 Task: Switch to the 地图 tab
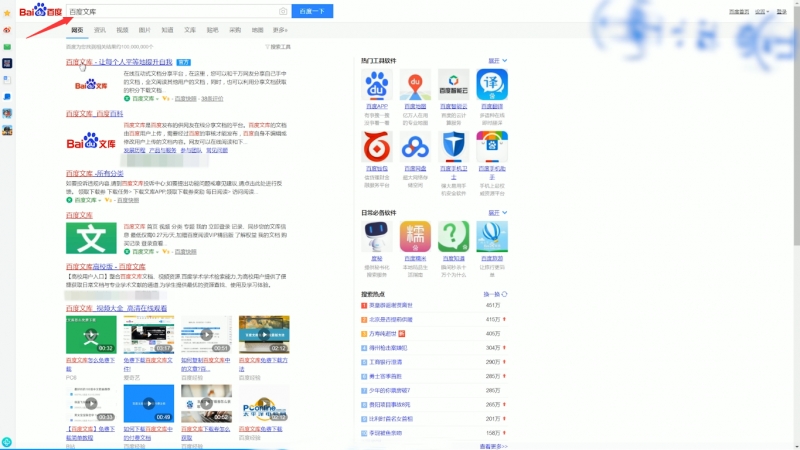[x=258, y=30]
